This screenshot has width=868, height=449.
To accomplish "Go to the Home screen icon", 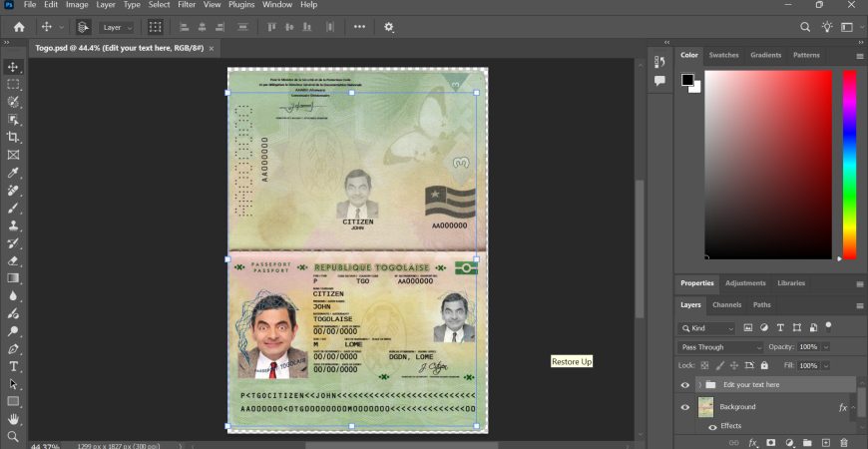I will click(x=19, y=27).
